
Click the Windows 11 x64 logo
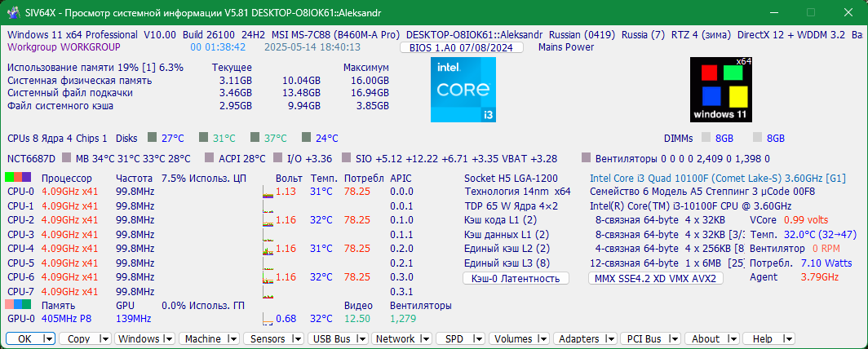click(722, 90)
